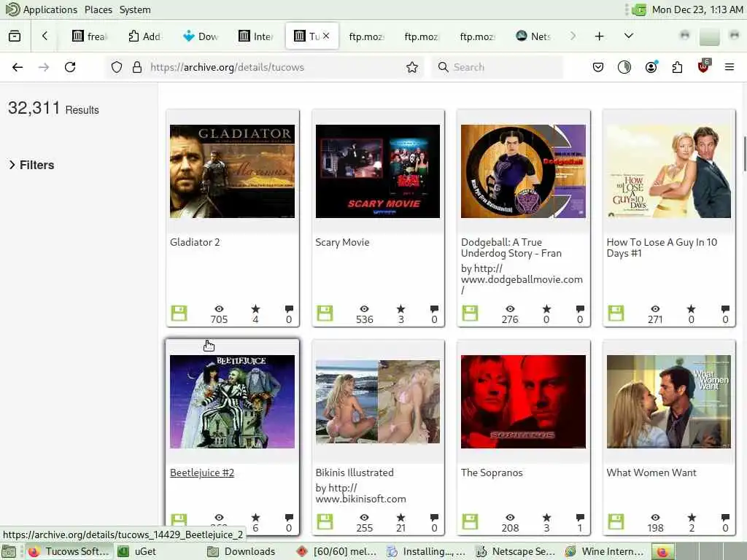This screenshot has height=560, width=747.
Task: Open the Pocket save icon
Action: click(598, 67)
